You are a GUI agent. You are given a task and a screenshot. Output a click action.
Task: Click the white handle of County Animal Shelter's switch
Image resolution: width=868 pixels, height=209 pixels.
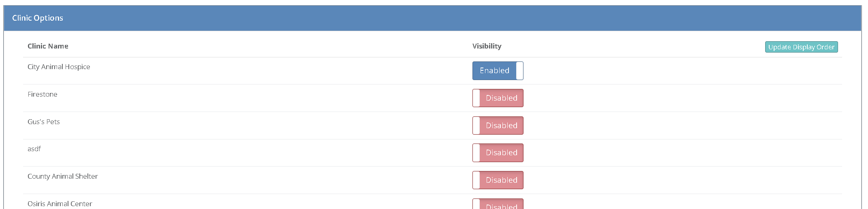point(477,180)
